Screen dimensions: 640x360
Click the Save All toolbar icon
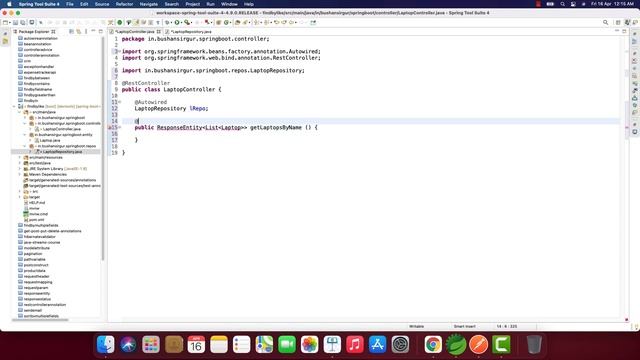(x=22, y=22)
